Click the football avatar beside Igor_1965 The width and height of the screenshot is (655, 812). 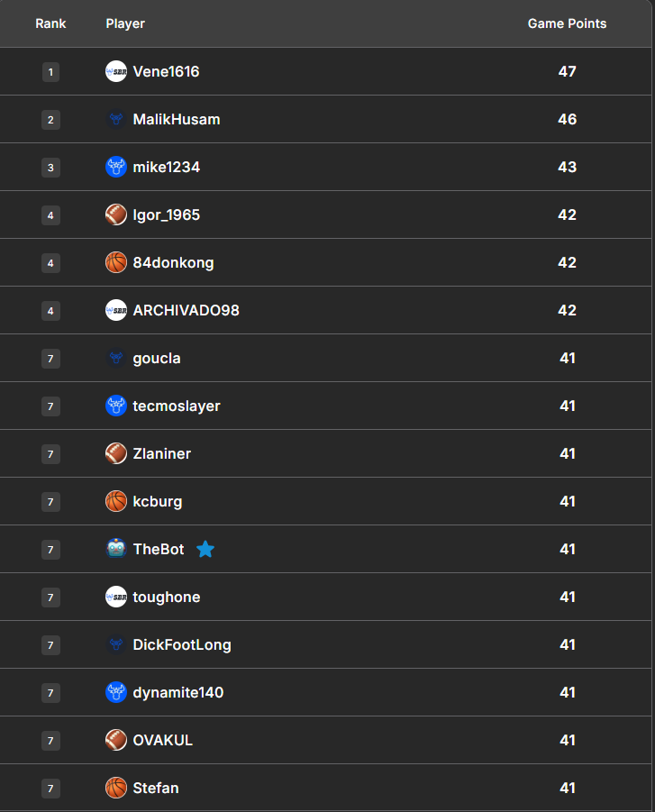(116, 214)
